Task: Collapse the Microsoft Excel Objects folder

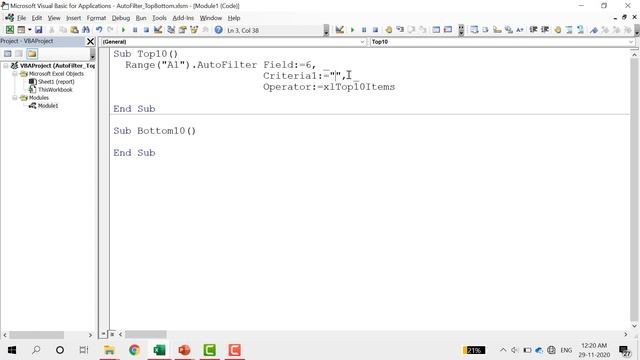Action: click(x=14, y=73)
